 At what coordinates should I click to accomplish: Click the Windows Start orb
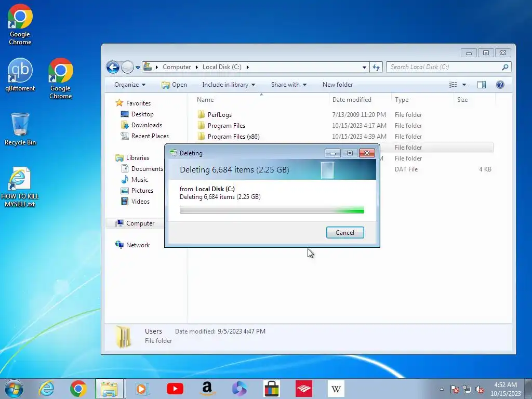point(14,389)
